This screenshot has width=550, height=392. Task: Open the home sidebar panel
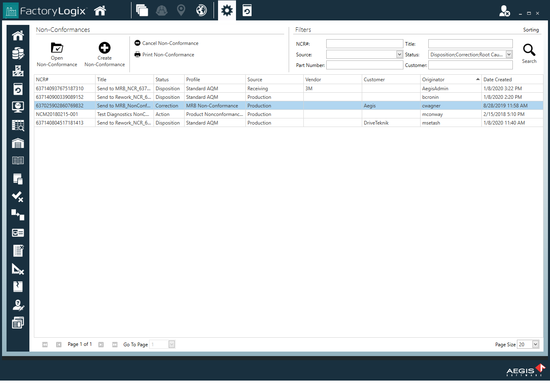point(18,35)
